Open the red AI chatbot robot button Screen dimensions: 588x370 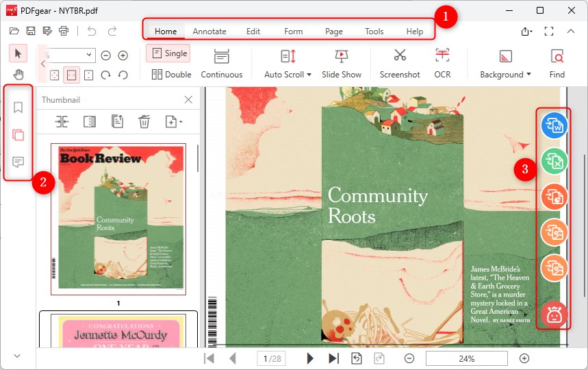[x=554, y=314]
